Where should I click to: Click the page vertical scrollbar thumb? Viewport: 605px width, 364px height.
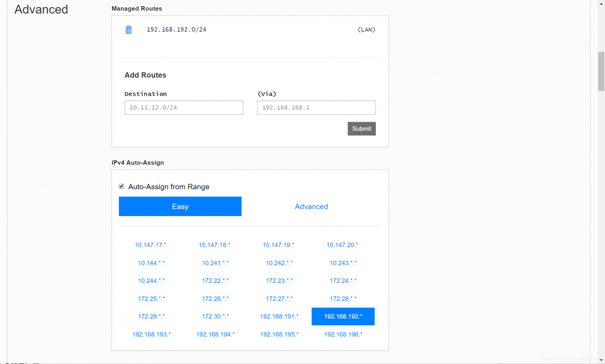[x=601, y=71]
